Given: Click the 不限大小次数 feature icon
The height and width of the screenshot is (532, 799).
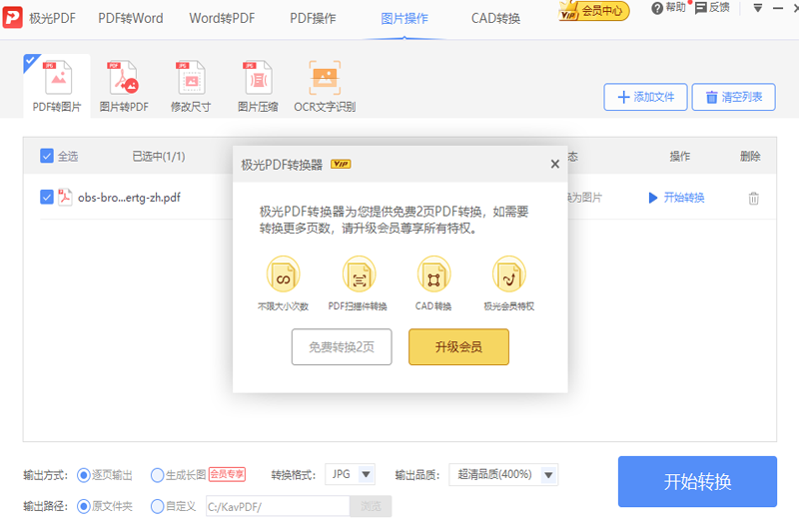Looking at the screenshot, I should 283,273.
